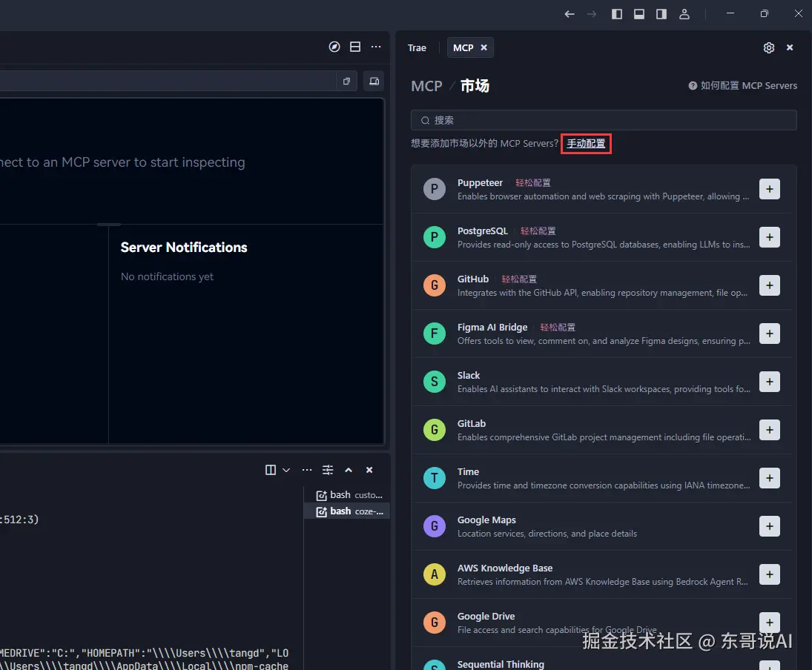Click the GitLab avatar icon
This screenshot has height=670, width=812.
tap(435, 430)
